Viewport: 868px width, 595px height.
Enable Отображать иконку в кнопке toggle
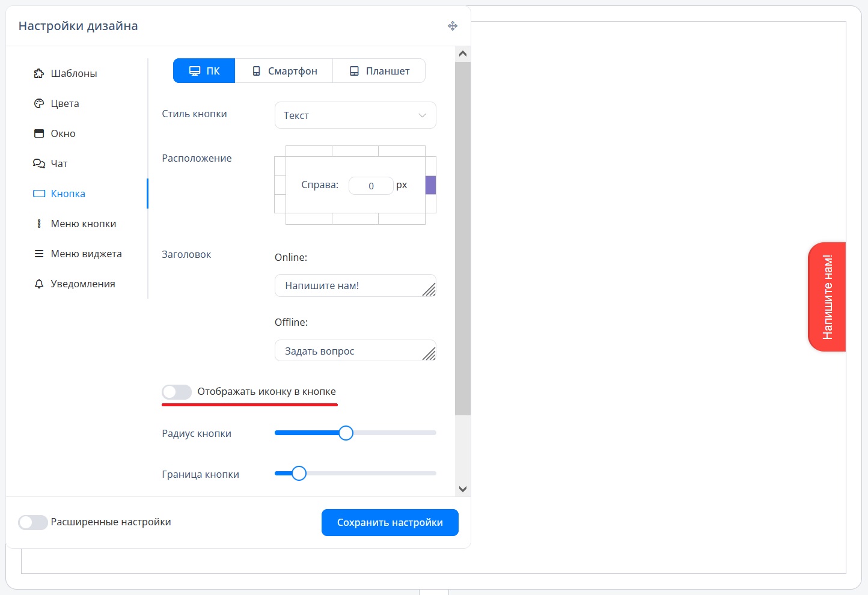click(x=177, y=392)
